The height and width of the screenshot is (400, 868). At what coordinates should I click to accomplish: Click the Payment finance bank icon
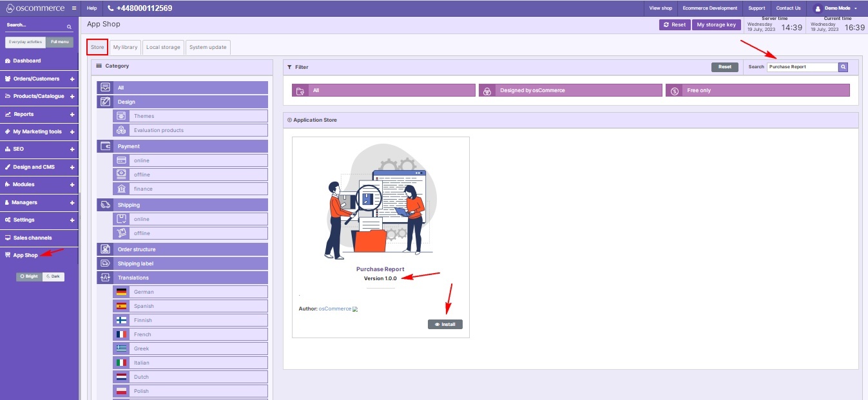pos(121,189)
